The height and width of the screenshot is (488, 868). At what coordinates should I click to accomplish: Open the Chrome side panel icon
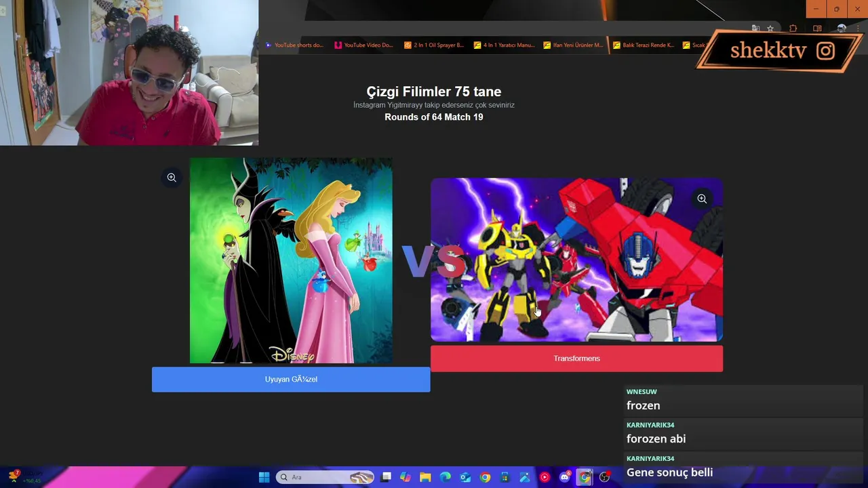(x=817, y=28)
